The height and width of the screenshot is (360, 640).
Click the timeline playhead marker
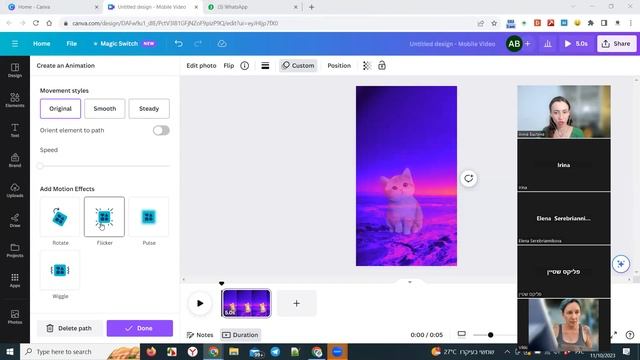pyautogui.click(x=222, y=283)
